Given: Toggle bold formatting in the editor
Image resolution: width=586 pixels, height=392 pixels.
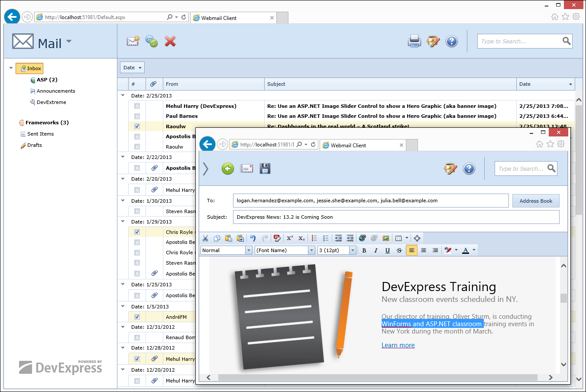Looking at the screenshot, I should [x=364, y=250].
